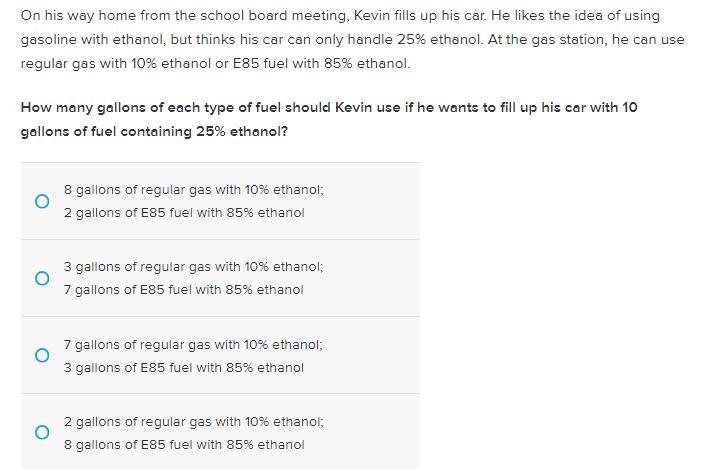This screenshot has width=724, height=469.
Task: Choose radio button for 7 gallons regular gas
Action: coord(42,355)
